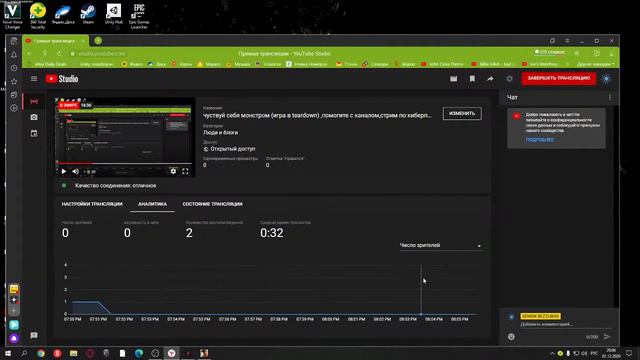Open the Studio header settings gear

click(x=509, y=79)
